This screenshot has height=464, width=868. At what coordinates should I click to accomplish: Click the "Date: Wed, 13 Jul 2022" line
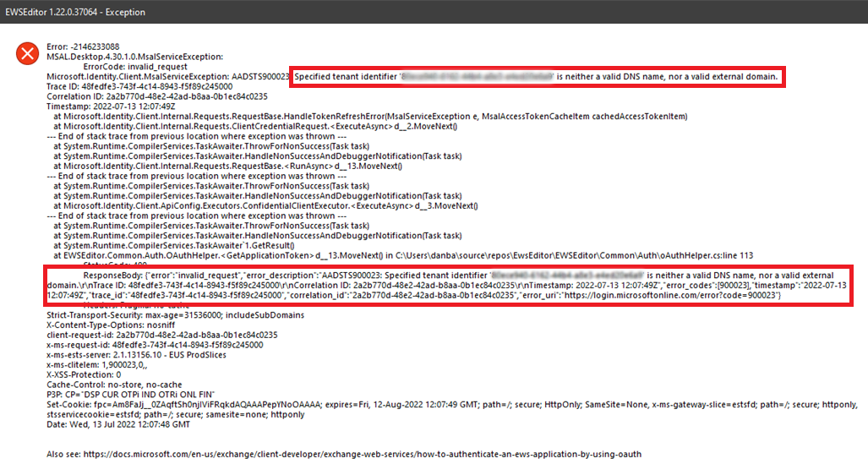click(x=118, y=424)
